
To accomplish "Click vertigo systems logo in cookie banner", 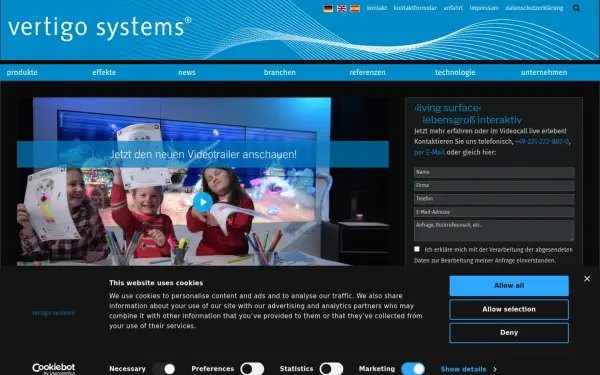I will tap(54, 313).
